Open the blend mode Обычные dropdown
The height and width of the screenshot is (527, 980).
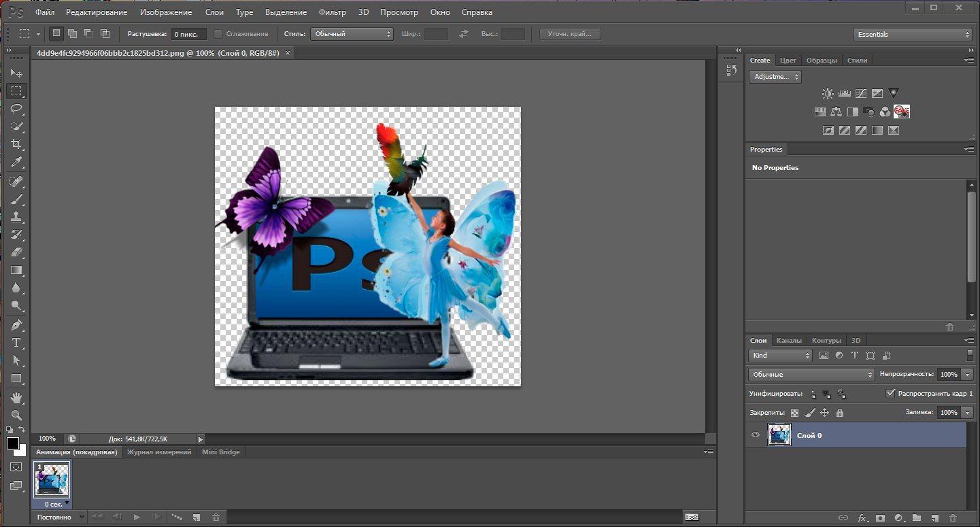click(811, 374)
